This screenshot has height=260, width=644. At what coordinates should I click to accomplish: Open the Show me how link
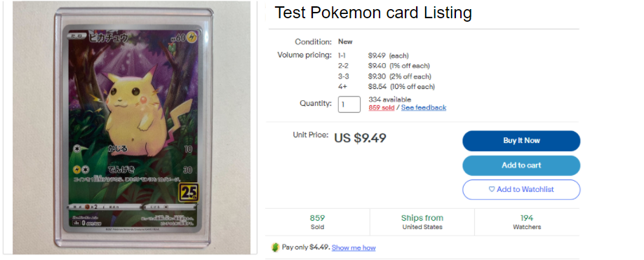354,247
